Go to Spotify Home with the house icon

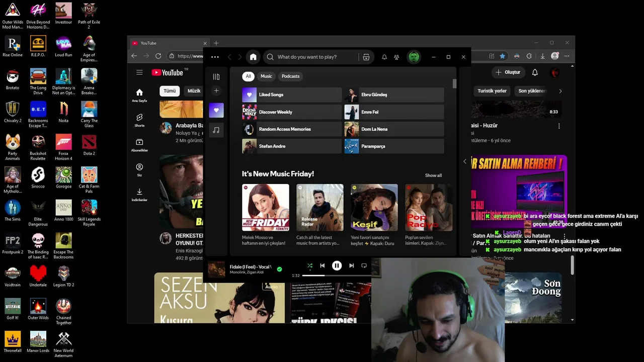[253, 57]
